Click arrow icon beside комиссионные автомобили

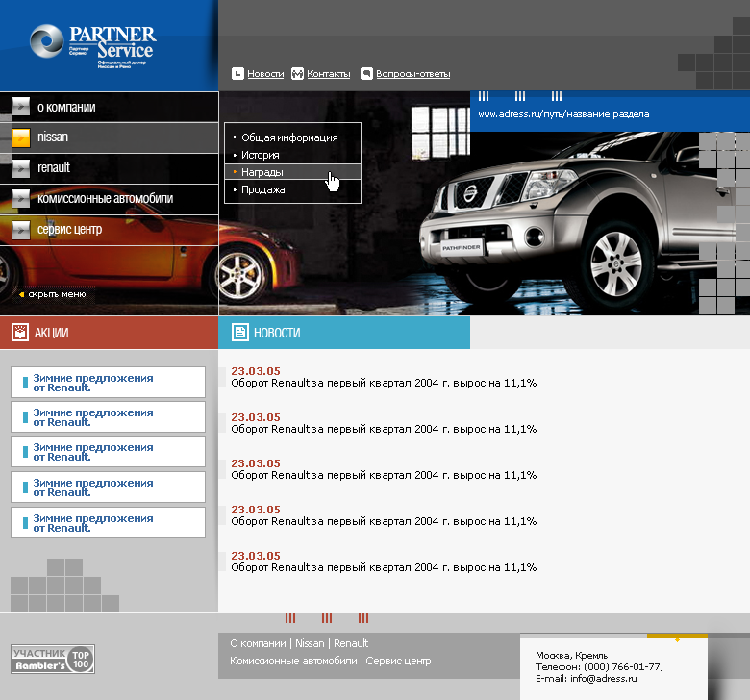pyautogui.click(x=21, y=199)
